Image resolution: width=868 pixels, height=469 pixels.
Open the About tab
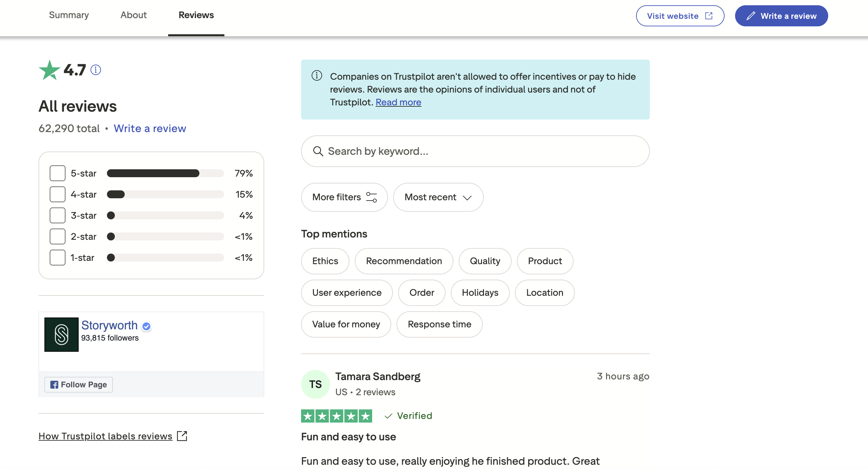coord(134,15)
